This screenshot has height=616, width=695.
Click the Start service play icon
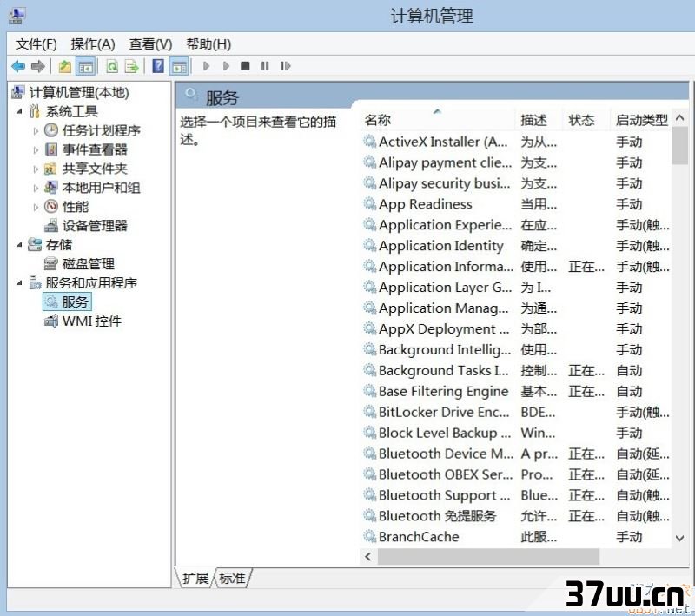pyautogui.click(x=206, y=67)
